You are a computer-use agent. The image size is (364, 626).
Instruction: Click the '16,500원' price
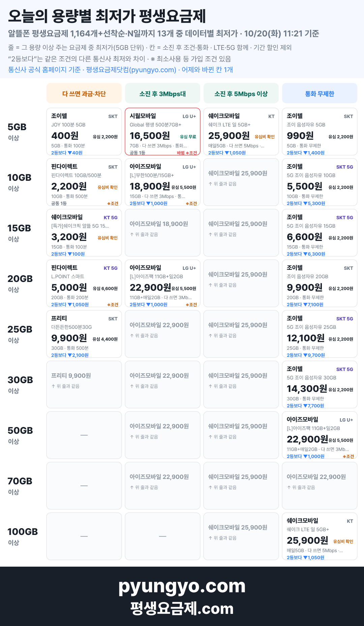pos(150,136)
